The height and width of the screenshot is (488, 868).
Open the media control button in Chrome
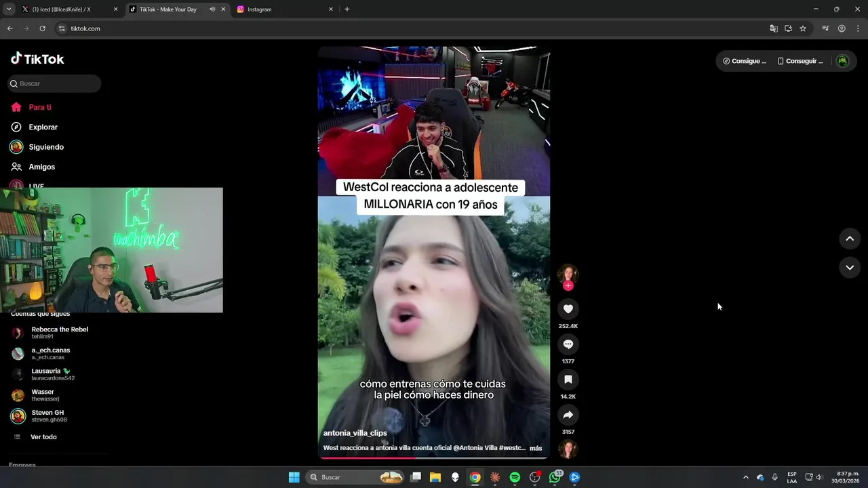pyautogui.click(x=825, y=28)
